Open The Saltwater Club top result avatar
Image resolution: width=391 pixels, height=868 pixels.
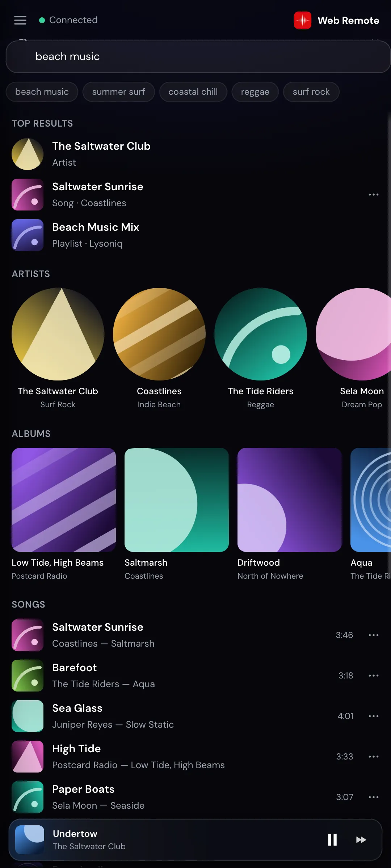pyautogui.click(x=28, y=154)
